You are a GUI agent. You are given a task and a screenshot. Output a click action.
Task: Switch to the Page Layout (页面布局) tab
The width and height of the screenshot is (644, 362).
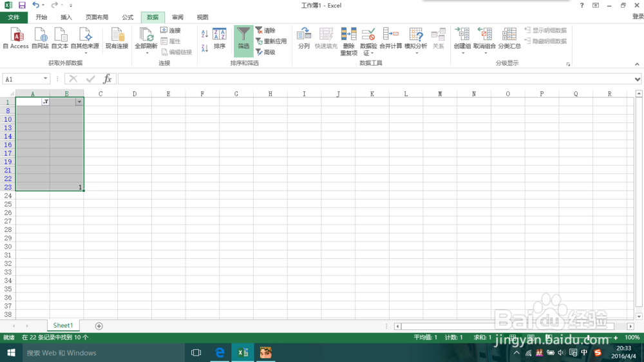tap(97, 17)
